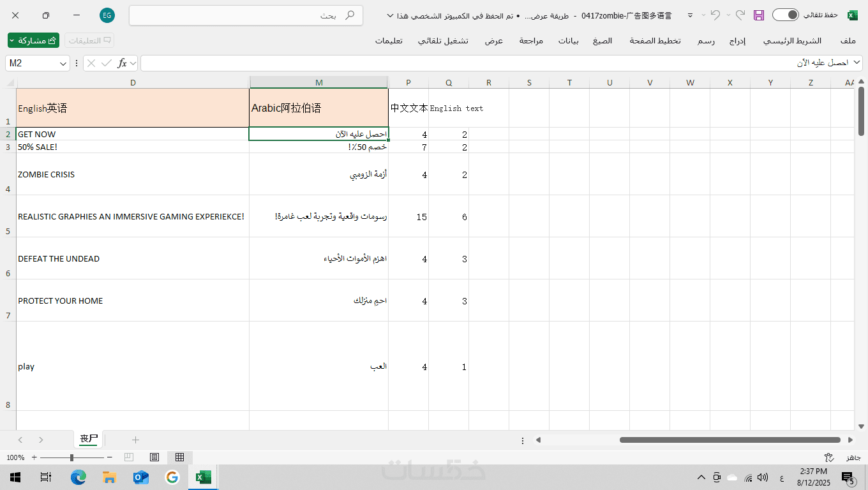The height and width of the screenshot is (490, 868).
Task: Select column M header
Action: [x=318, y=82]
